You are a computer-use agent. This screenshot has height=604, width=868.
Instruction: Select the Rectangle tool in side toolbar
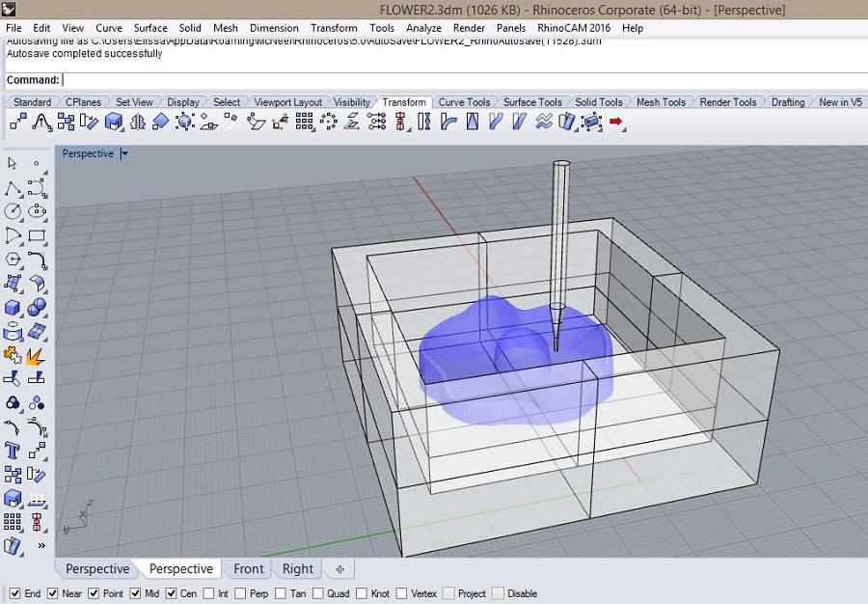click(x=37, y=235)
